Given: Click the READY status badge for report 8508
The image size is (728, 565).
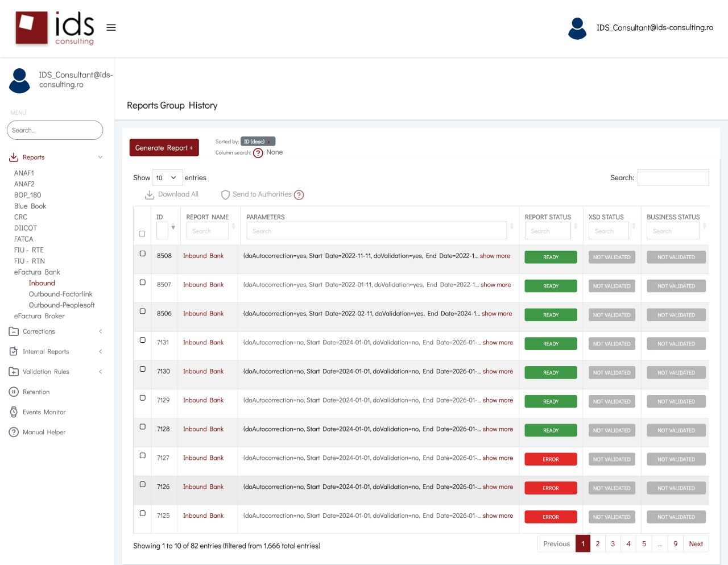Looking at the screenshot, I should tap(551, 257).
